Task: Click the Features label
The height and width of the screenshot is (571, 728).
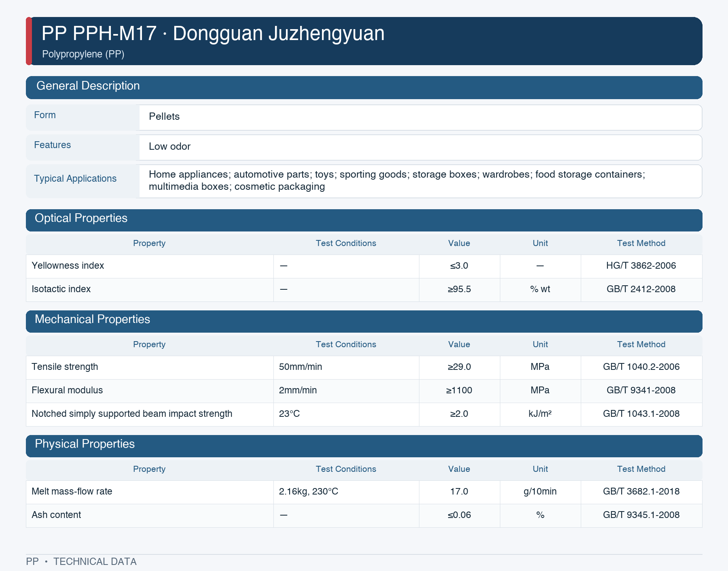Action: click(52, 145)
